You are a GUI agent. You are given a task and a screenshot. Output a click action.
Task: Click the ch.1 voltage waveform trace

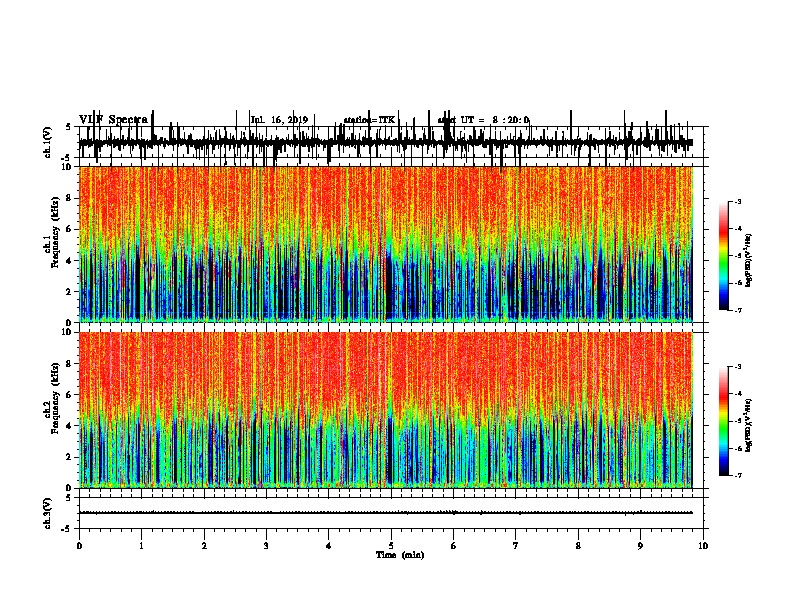[386, 142]
